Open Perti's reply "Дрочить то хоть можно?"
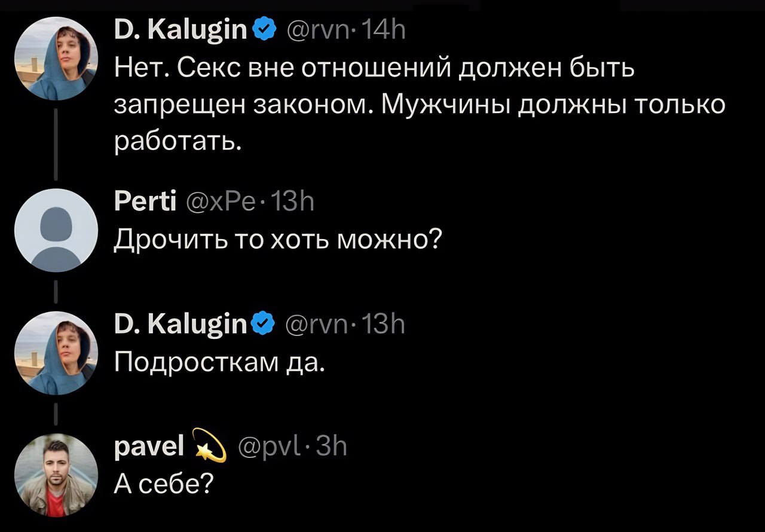The width and height of the screenshot is (765, 532). pos(278,239)
